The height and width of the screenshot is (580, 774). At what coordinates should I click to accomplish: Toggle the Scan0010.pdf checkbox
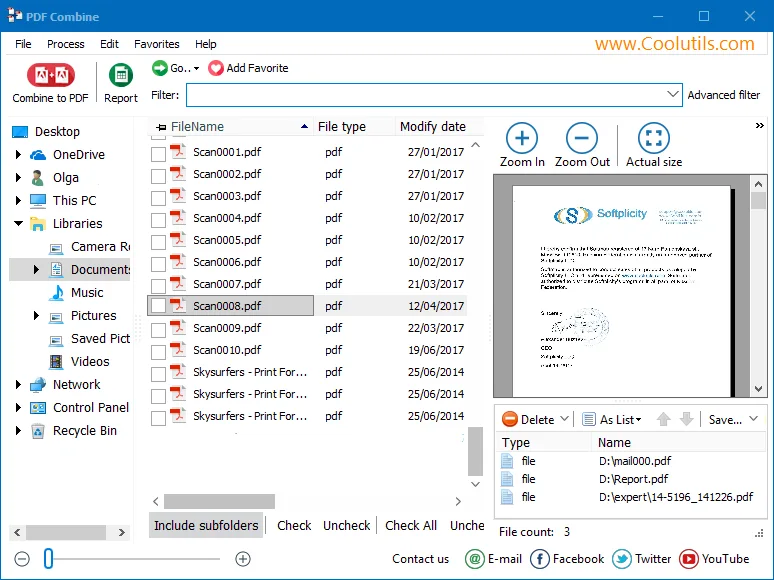pyautogui.click(x=158, y=351)
